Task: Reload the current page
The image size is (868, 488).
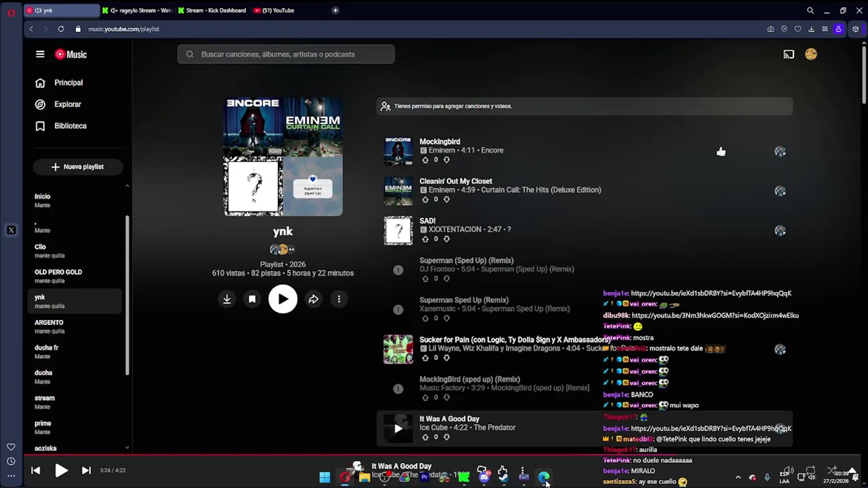Action: coord(61,29)
